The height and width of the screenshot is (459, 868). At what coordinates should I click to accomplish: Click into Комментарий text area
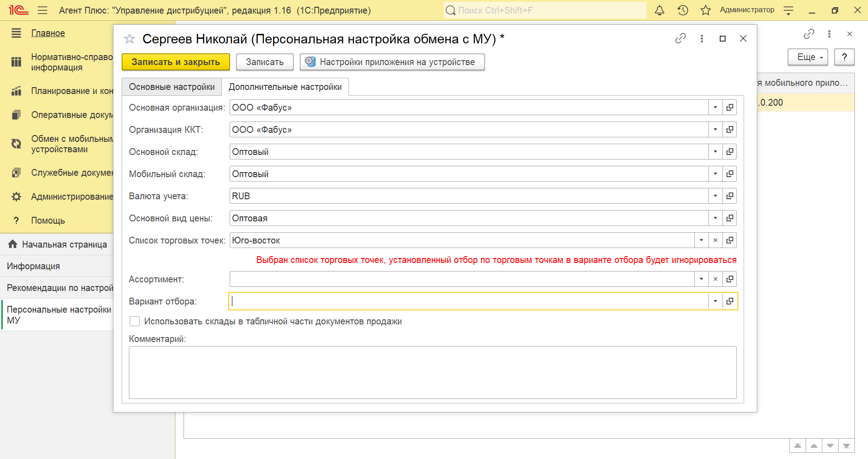pyautogui.click(x=433, y=372)
